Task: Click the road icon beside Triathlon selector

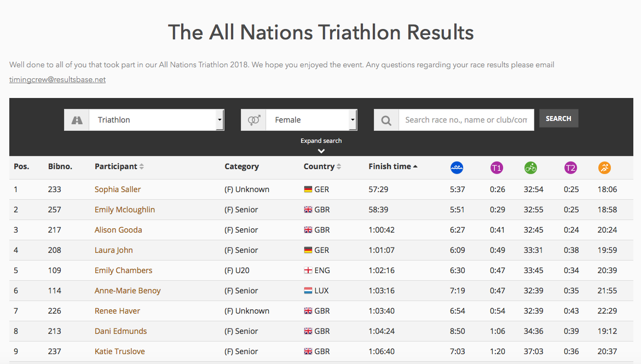Action: (x=77, y=120)
